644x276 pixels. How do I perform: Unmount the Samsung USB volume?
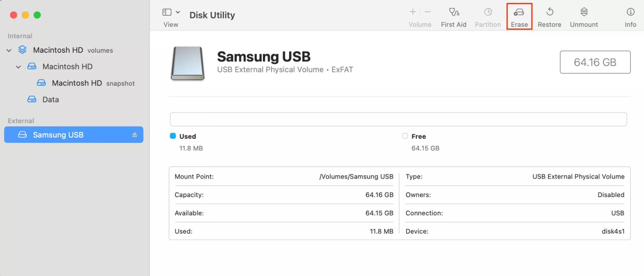(x=584, y=13)
